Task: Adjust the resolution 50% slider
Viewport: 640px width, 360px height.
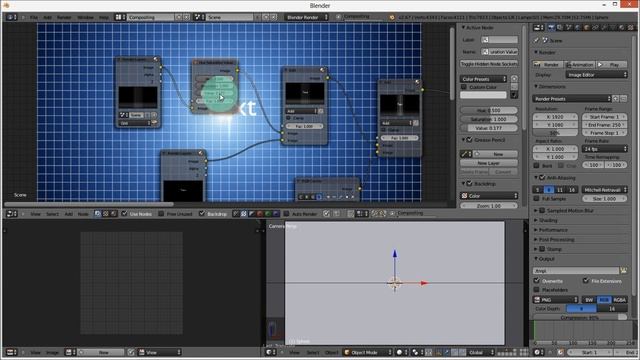Action: (x=555, y=133)
